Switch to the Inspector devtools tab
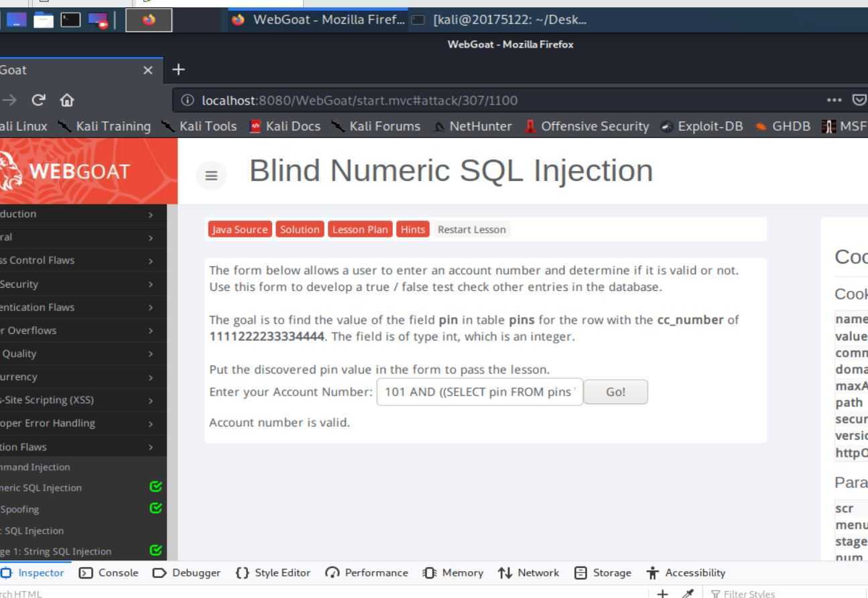 33,573
